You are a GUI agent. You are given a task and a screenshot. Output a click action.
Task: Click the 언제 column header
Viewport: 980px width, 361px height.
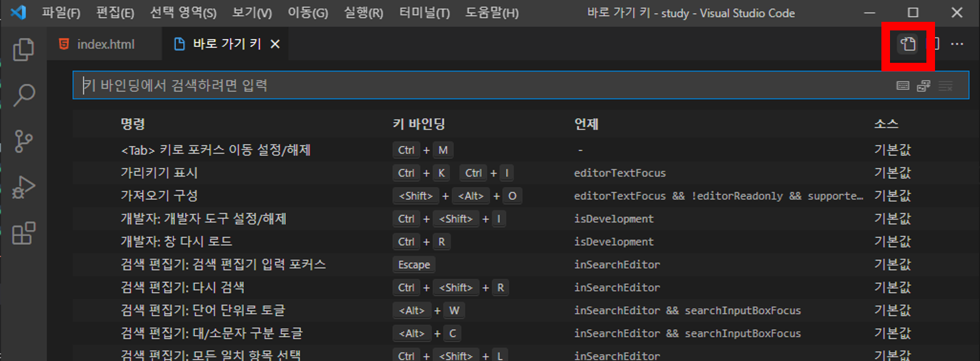click(x=586, y=124)
